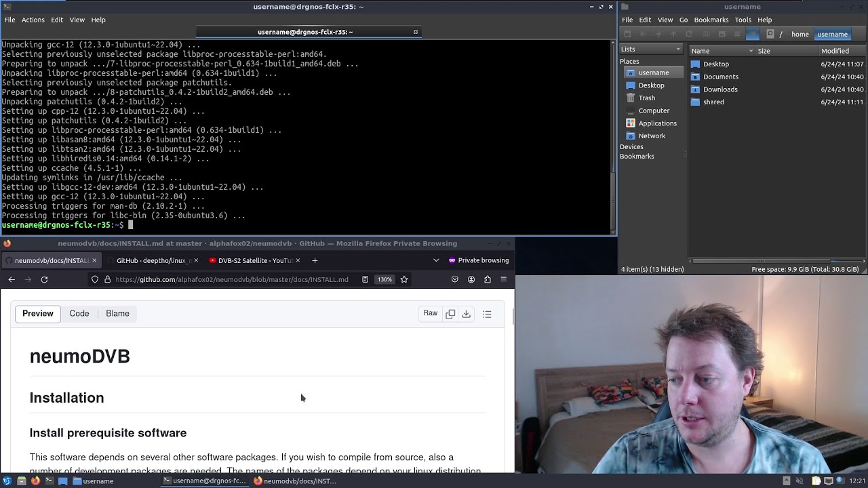Open Trash in Places sidebar
This screenshot has height=488, width=868.
[x=647, y=98]
